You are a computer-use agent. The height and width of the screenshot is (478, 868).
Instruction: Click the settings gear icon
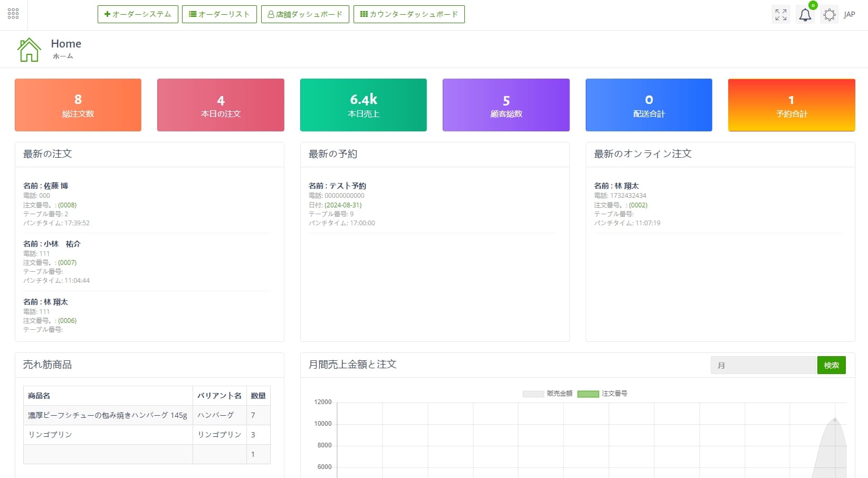click(x=829, y=15)
